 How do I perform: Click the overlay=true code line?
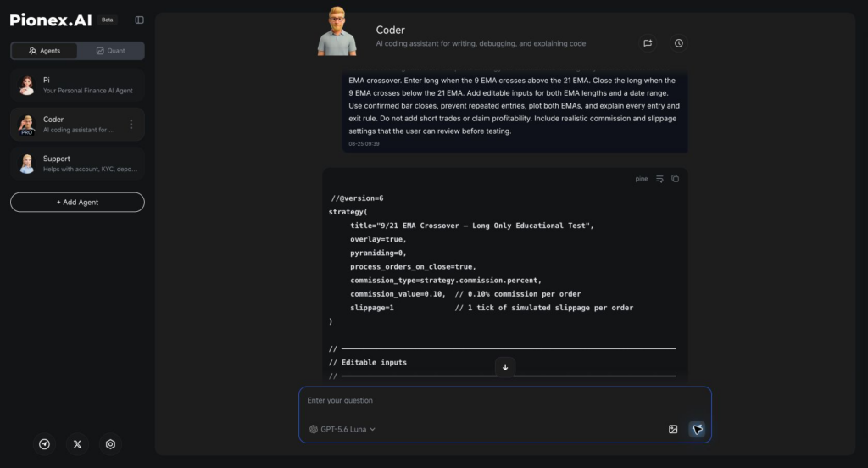[x=378, y=239]
